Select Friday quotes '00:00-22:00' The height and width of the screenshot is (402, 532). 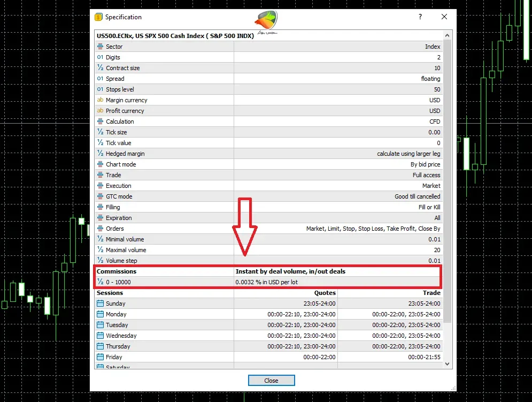pyautogui.click(x=319, y=357)
